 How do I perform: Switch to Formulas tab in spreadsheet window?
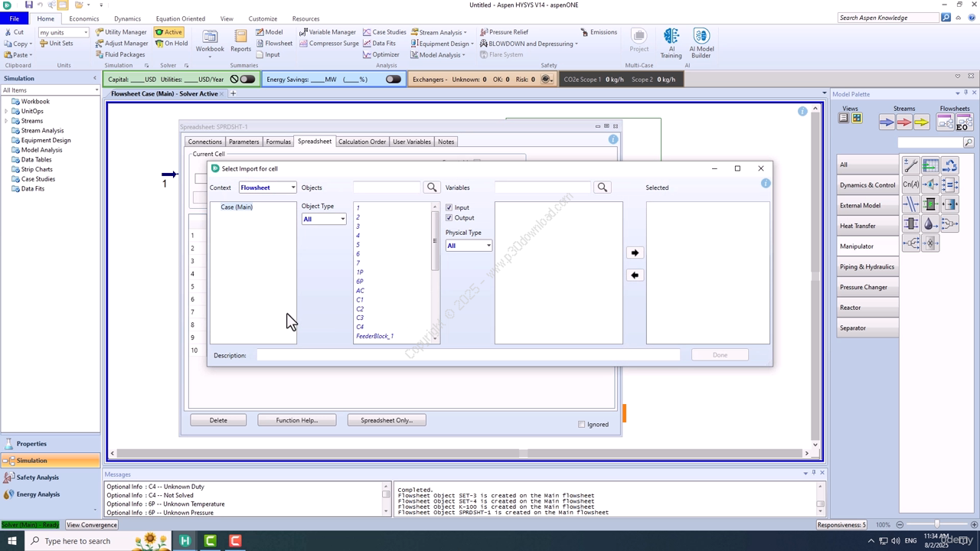coord(278,142)
